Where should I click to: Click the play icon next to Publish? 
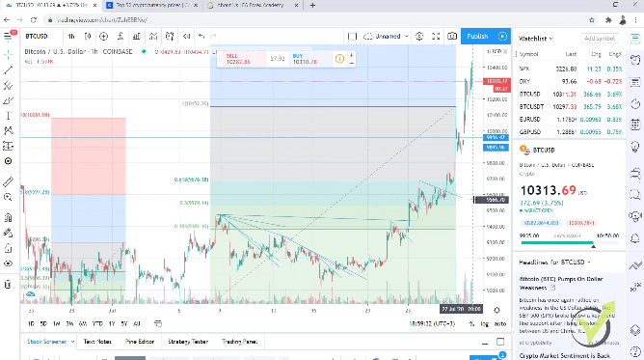click(x=502, y=36)
